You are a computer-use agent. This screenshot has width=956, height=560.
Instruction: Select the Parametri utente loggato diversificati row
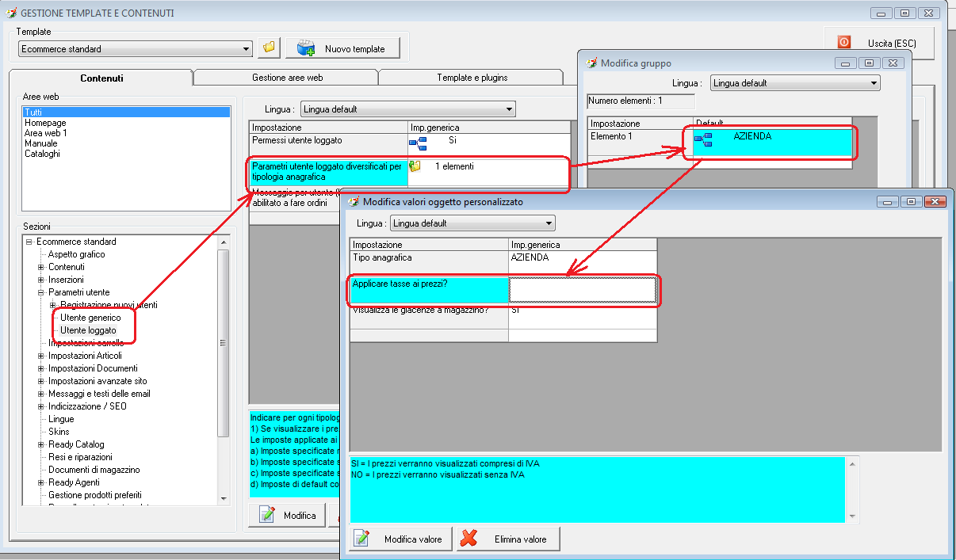click(x=410, y=172)
